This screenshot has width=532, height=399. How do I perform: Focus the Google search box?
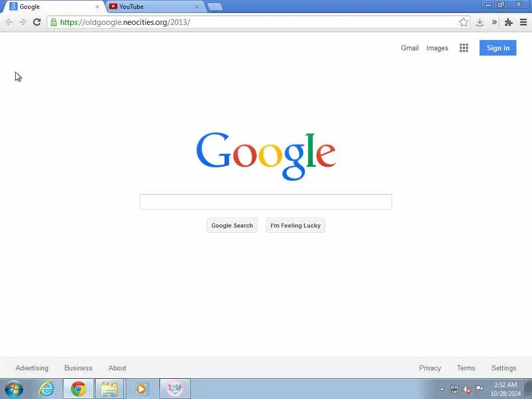coord(266,202)
